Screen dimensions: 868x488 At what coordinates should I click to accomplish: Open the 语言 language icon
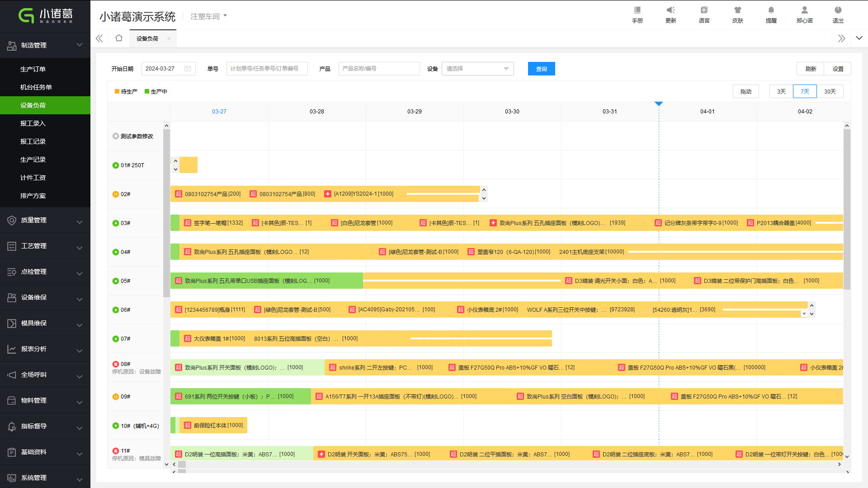(704, 10)
